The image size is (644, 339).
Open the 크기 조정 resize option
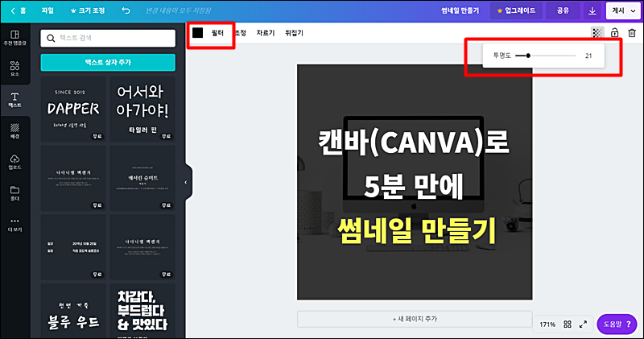88,10
